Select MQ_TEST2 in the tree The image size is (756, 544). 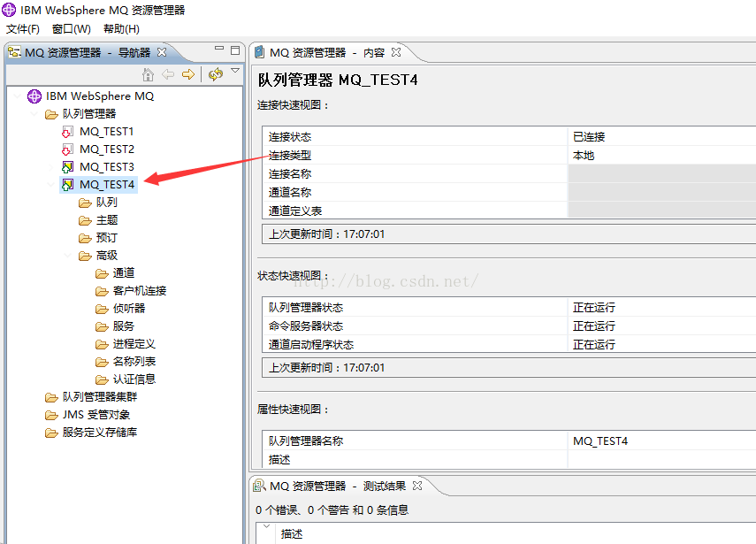pos(107,149)
